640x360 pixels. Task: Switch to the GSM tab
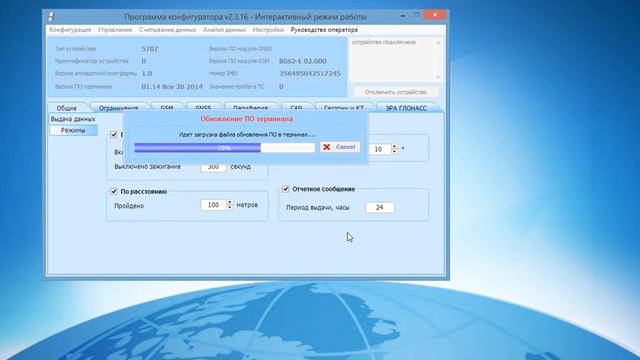(167, 108)
